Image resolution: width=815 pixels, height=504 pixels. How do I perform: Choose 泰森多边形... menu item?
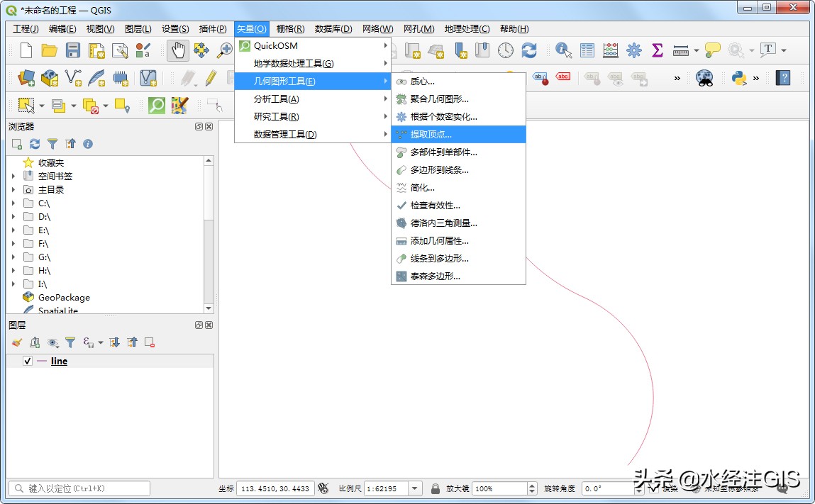click(458, 276)
